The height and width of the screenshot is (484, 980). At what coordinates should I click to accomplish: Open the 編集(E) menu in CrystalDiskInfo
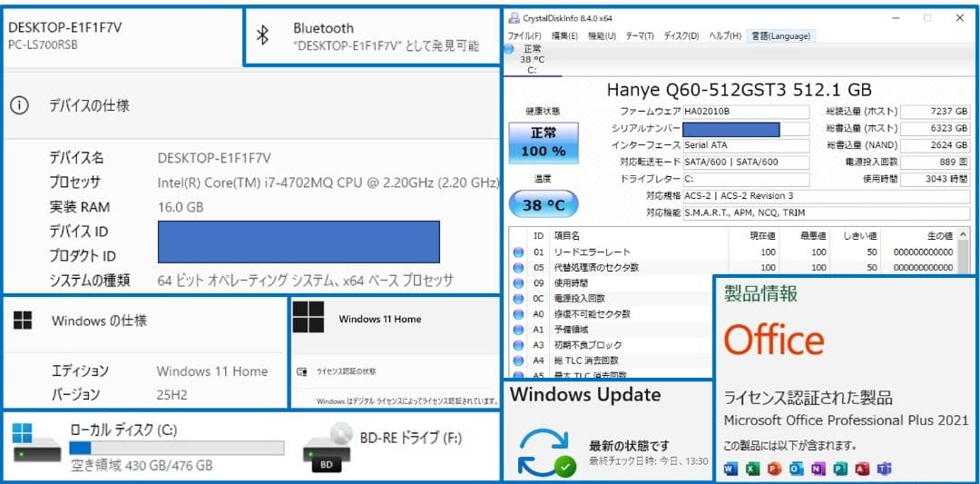coord(565,36)
